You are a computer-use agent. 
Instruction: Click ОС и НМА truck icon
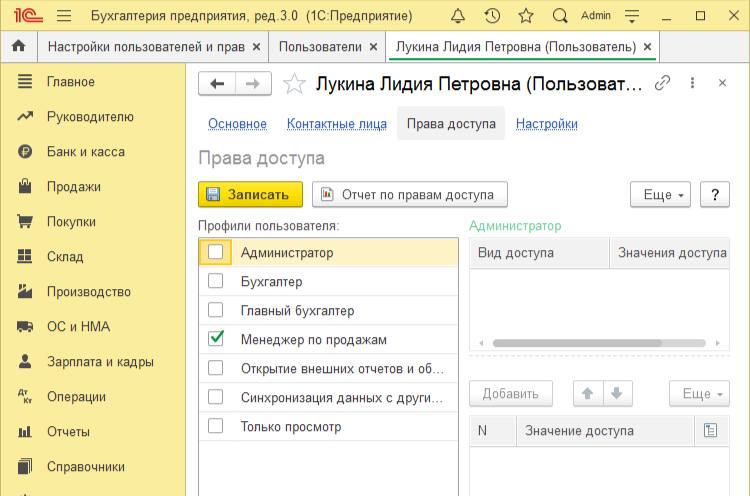click(25, 327)
